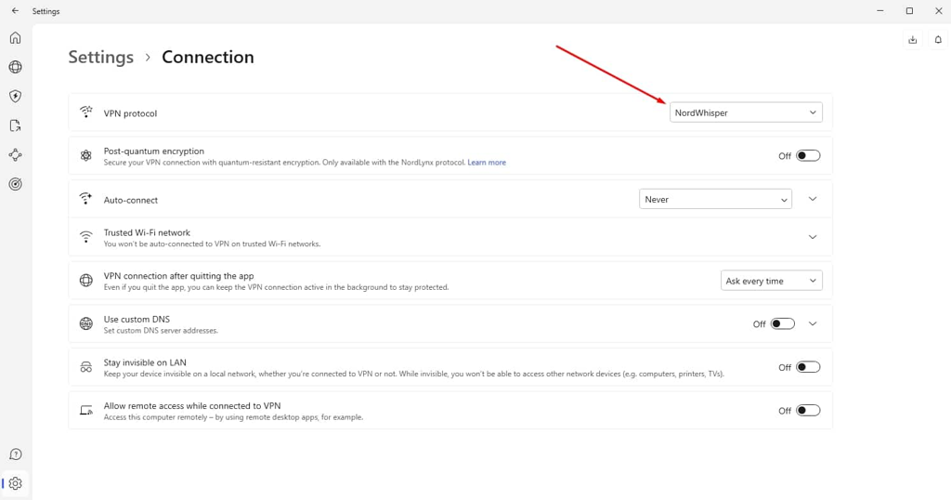
Task: Open the help question mark icon
Action: (15, 455)
